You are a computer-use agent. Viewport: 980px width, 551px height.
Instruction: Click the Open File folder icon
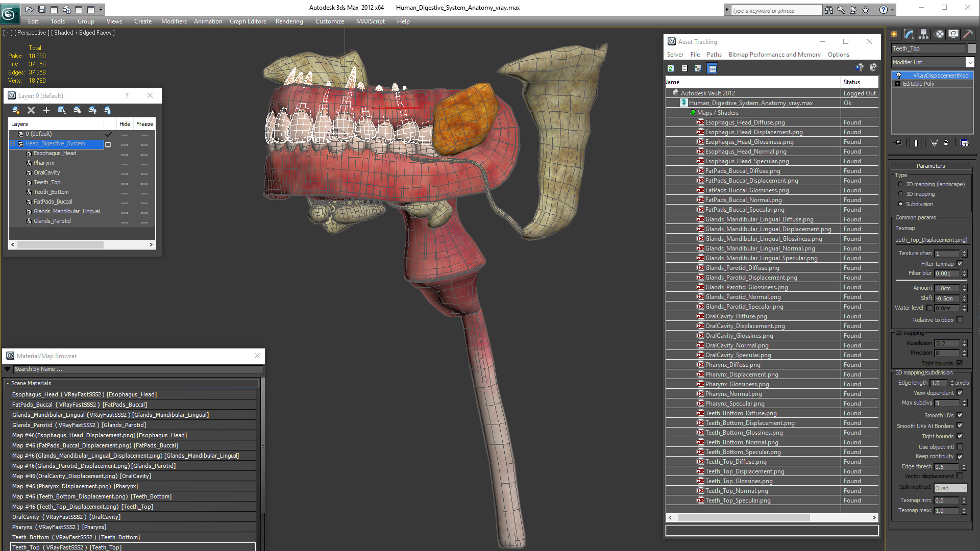[30, 9]
